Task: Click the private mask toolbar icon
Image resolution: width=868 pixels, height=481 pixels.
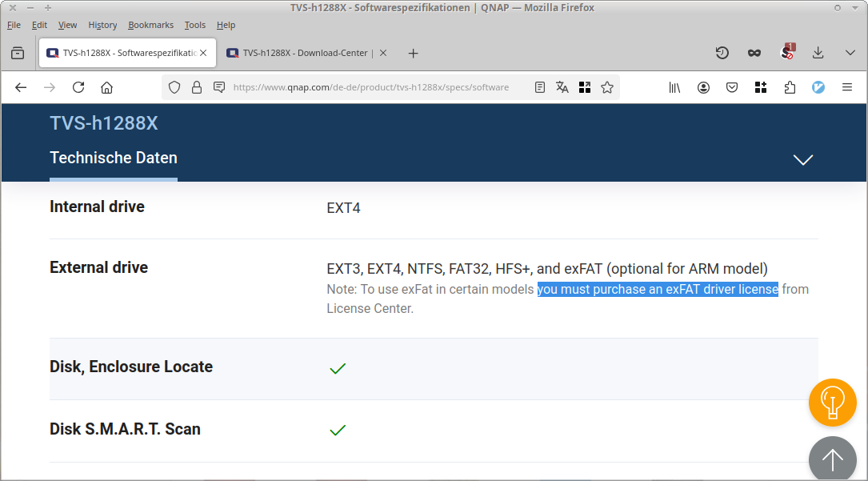Action: 754,53
